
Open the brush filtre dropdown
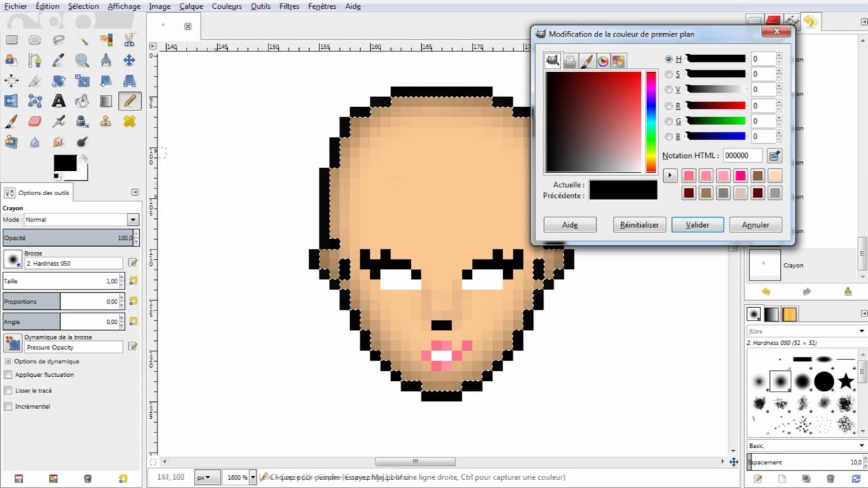(862, 331)
